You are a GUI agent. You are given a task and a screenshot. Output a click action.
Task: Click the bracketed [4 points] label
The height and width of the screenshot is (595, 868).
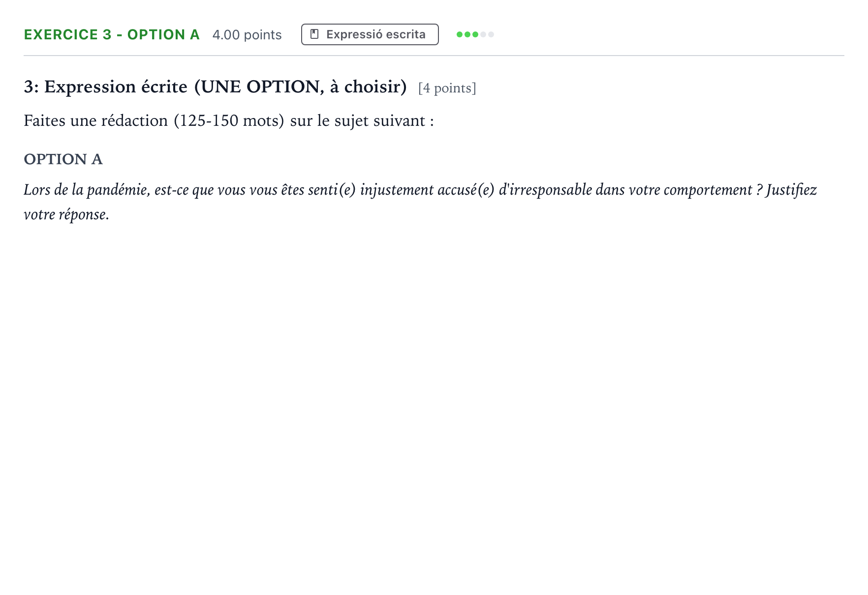click(447, 88)
